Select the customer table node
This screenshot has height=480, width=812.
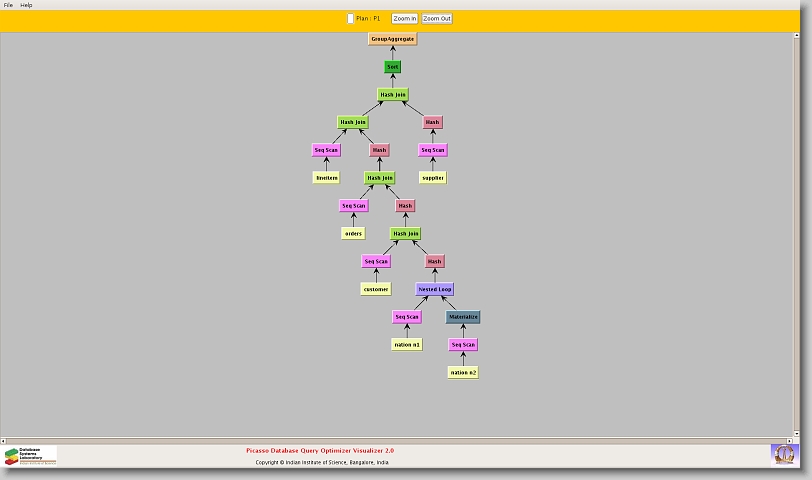pos(375,289)
